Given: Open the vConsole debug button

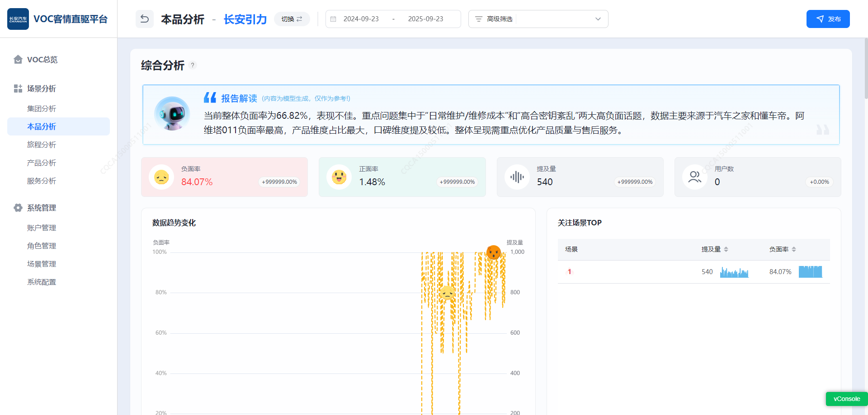Looking at the screenshot, I should [x=846, y=399].
